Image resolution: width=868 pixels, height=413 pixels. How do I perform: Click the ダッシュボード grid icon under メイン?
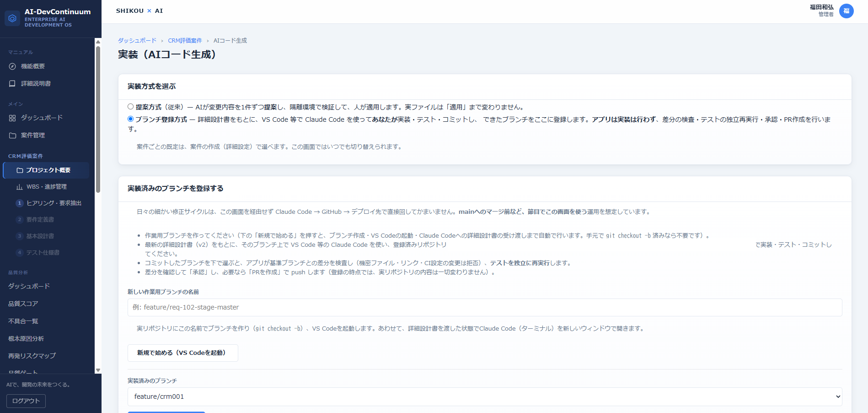click(x=12, y=118)
